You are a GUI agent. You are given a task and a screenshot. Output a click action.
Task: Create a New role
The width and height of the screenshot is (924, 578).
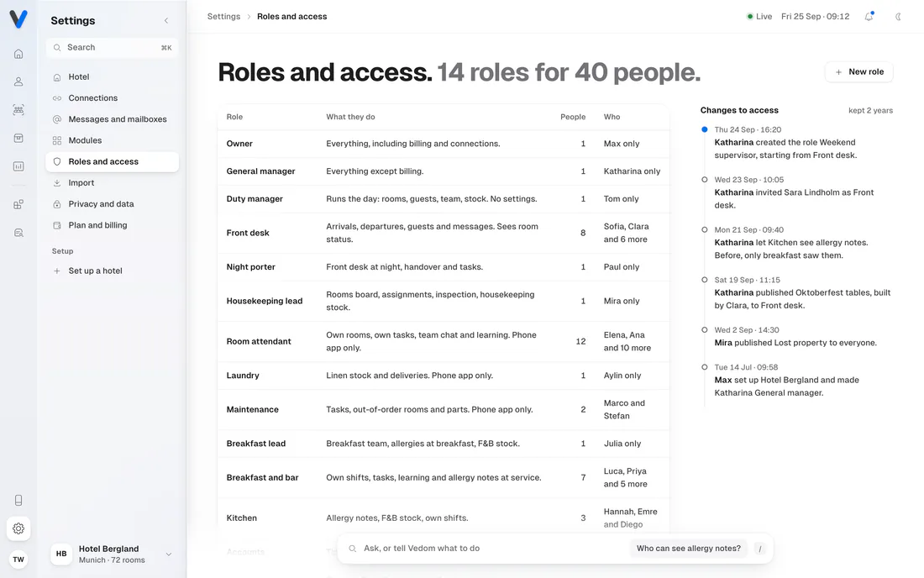point(858,72)
